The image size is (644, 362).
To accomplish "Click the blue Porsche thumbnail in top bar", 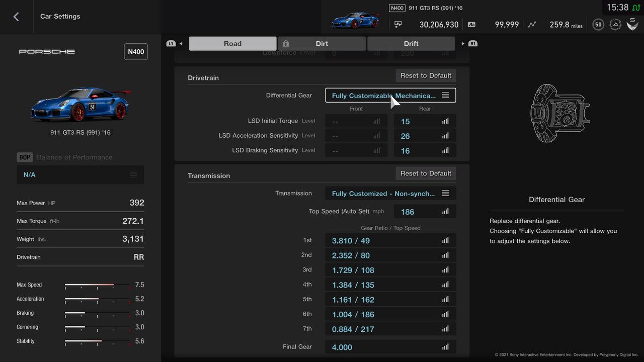I will pos(355,21).
